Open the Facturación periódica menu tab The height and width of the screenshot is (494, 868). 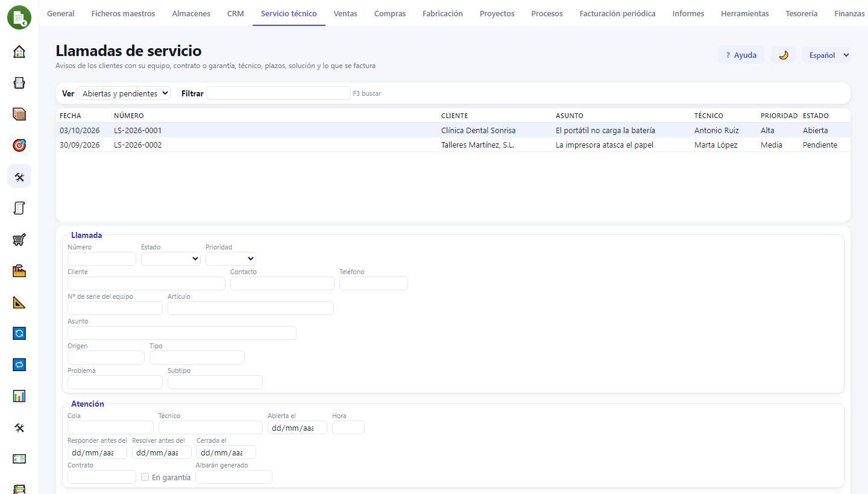tap(617, 13)
